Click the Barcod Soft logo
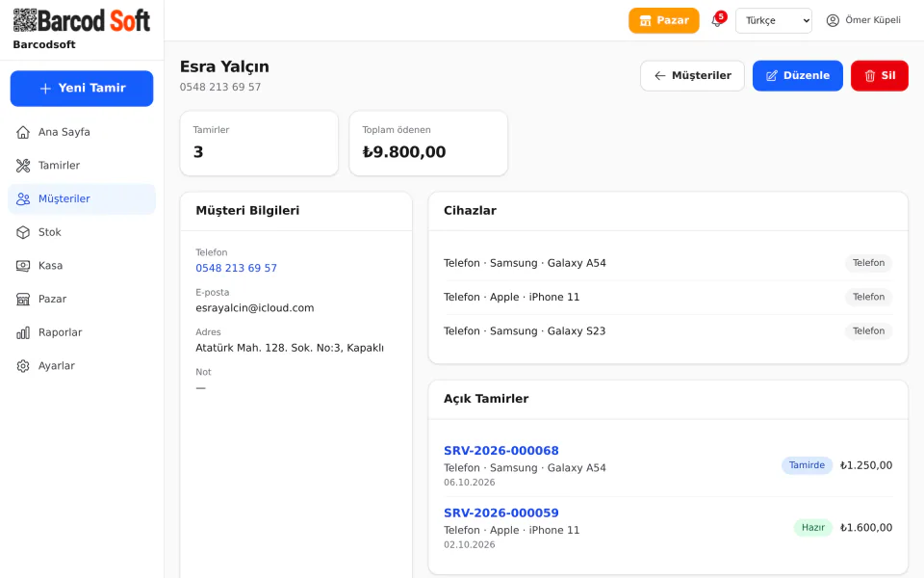Image resolution: width=924 pixels, height=578 pixels. tap(81, 20)
